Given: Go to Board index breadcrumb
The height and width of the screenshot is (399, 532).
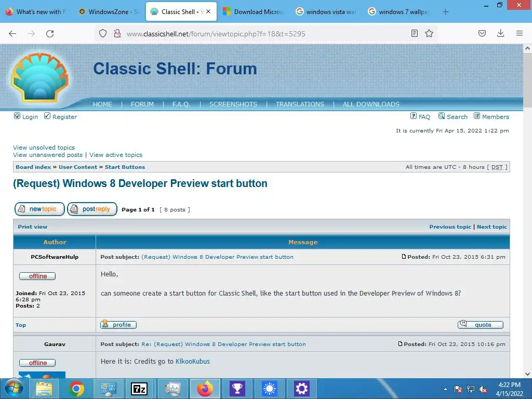Looking at the screenshot, I should pyautogui.click(x=33, y=167).
